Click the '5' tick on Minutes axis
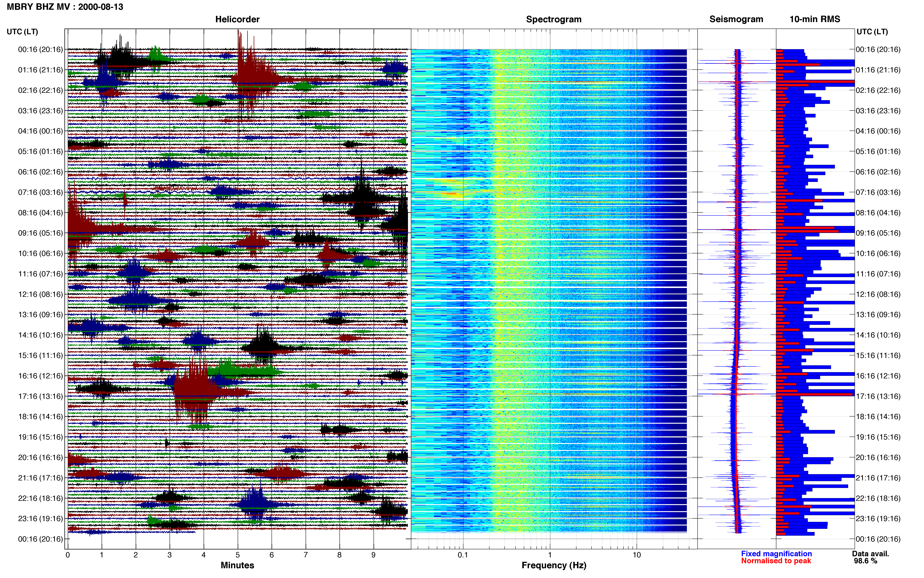Viewport: 924px width, 578px height. [x=238, y=555]
